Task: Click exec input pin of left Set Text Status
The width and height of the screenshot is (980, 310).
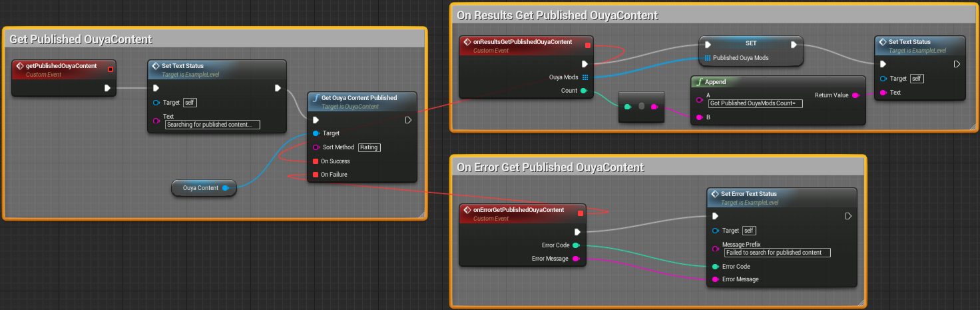Action: tap(156, 87)
